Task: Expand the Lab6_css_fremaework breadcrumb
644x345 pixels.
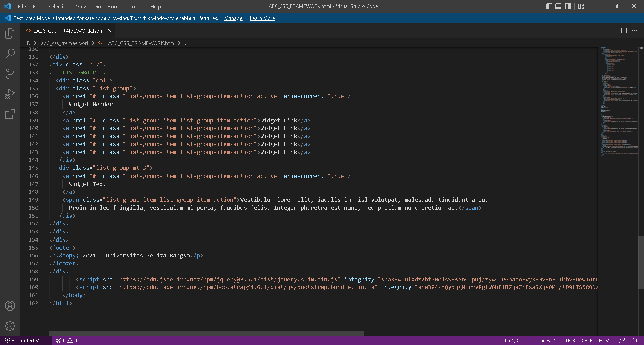Action: [x=63, y=43]
